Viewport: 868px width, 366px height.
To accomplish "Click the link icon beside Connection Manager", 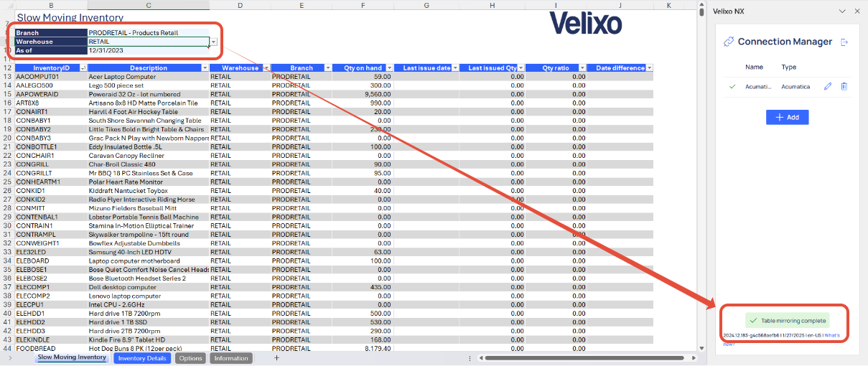I will click(x=729, y=42).
